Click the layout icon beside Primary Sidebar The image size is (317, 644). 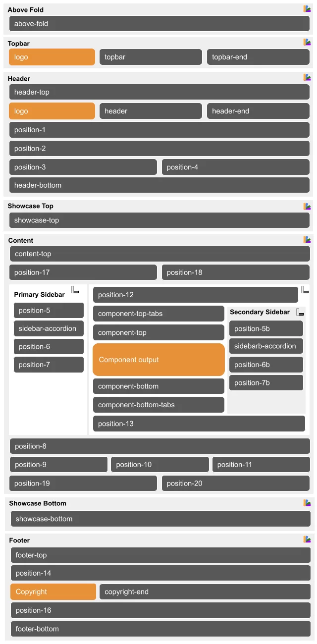click(75, 290)
